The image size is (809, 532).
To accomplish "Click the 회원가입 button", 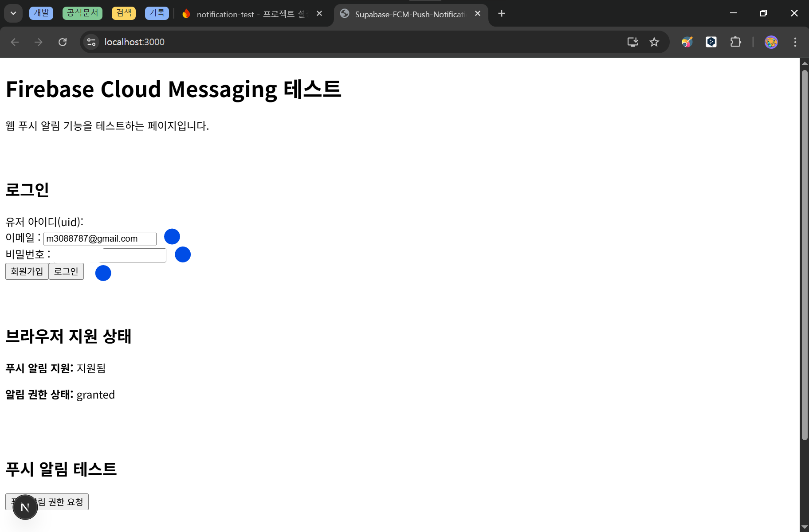I will tap(27, 271).
